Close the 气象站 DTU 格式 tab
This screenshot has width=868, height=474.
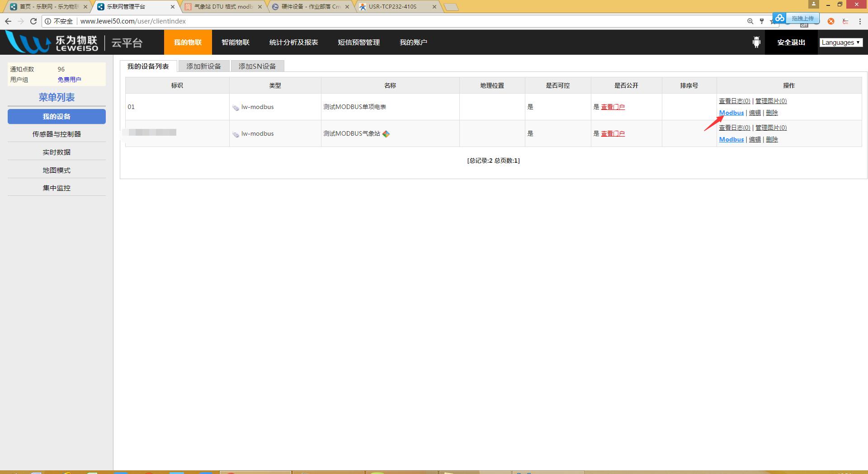[260, 7]
